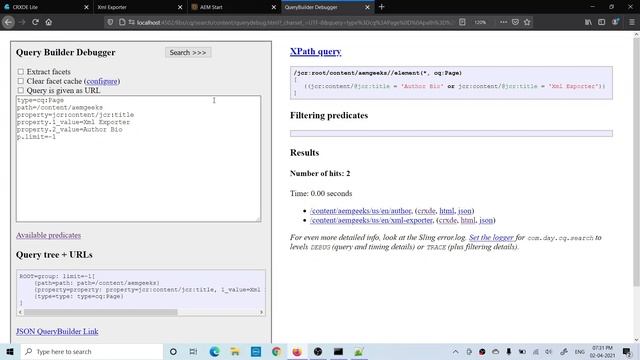
Task: Click the Query tree scroll left arrow
Action: [x=20, y=312]
